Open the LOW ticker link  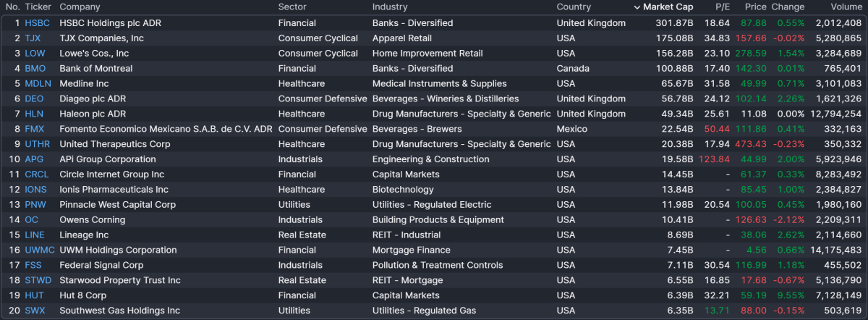(x=35, y=54)
